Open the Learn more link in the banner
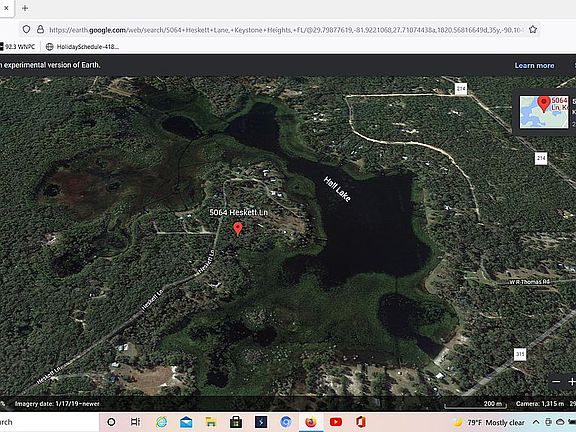576x432 pixels. pyautogui.click(x=534, y=65)
